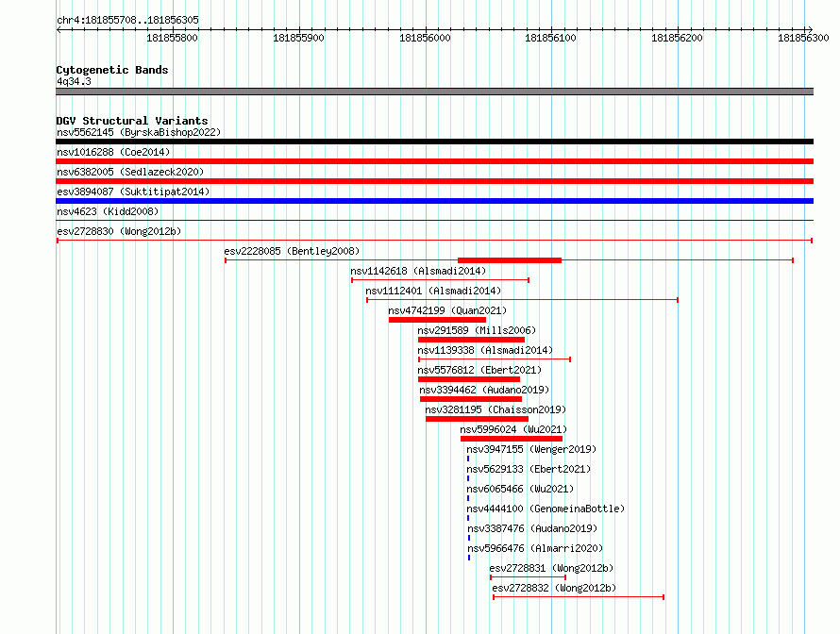Click ruler position 181856200

(x=677, y=38)
